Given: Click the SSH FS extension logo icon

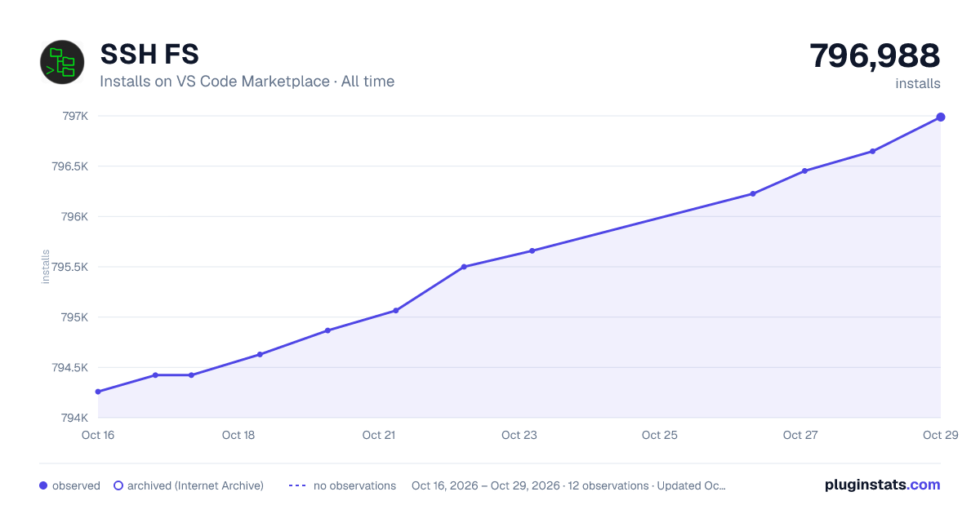Looking at the screenshot, I should [x=62, y=62].
